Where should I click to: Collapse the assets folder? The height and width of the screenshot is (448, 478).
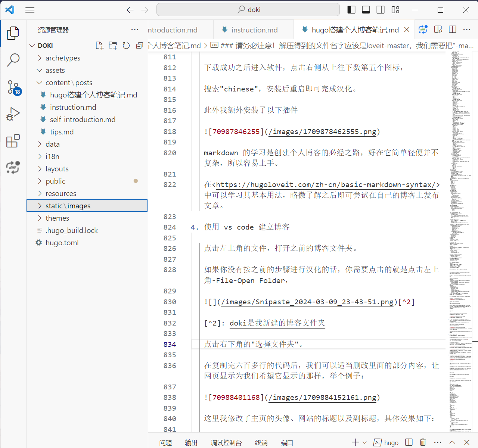pyautogui.click(x=87, y=70)
